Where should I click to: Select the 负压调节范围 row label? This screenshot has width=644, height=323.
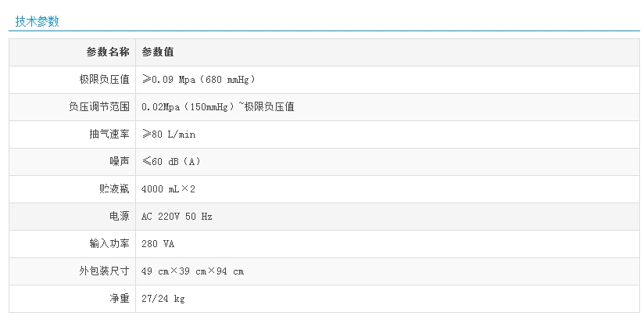[98, 107]
